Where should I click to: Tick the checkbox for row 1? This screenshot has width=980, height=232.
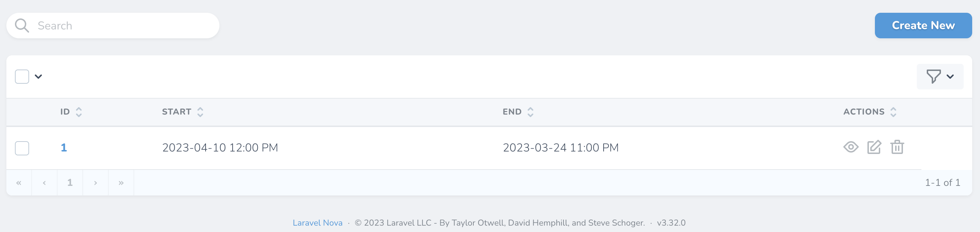pos(22,148)
